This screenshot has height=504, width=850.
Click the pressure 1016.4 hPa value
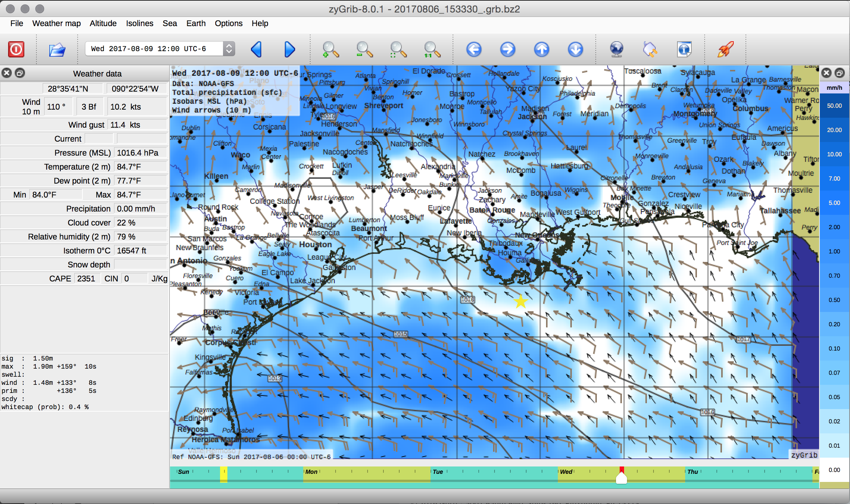(141, 153)
